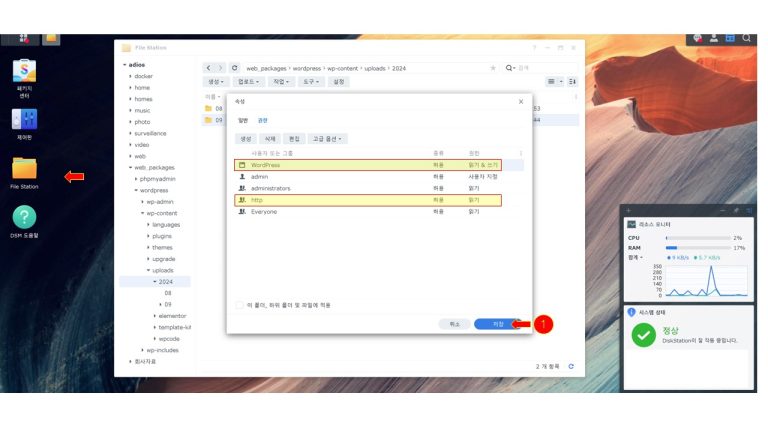The image size is (768, 432).
Task: Click the Everyone group icon in permission list
Action: coord(242,212)
